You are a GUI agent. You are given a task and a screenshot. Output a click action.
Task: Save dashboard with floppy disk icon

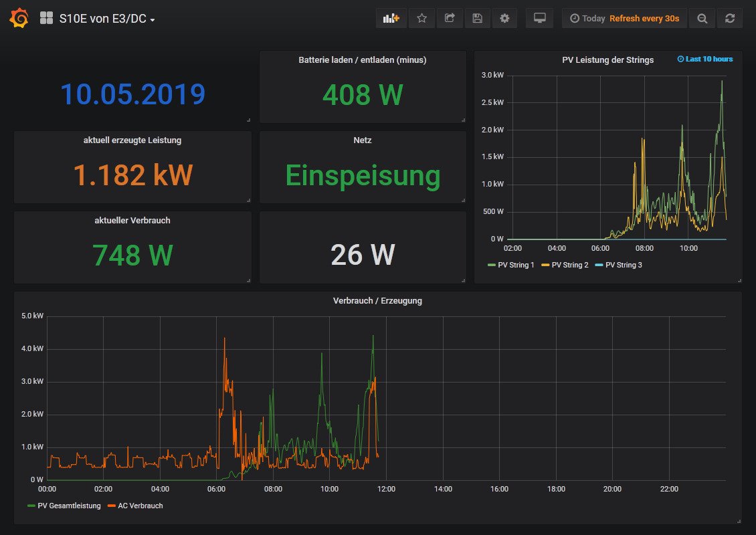(477, 19)
